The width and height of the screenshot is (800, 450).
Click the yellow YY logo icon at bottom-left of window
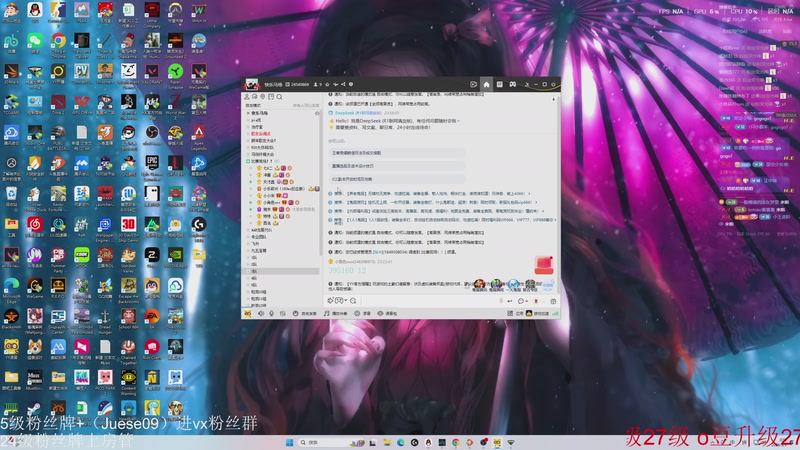click(x=248, y=313)
